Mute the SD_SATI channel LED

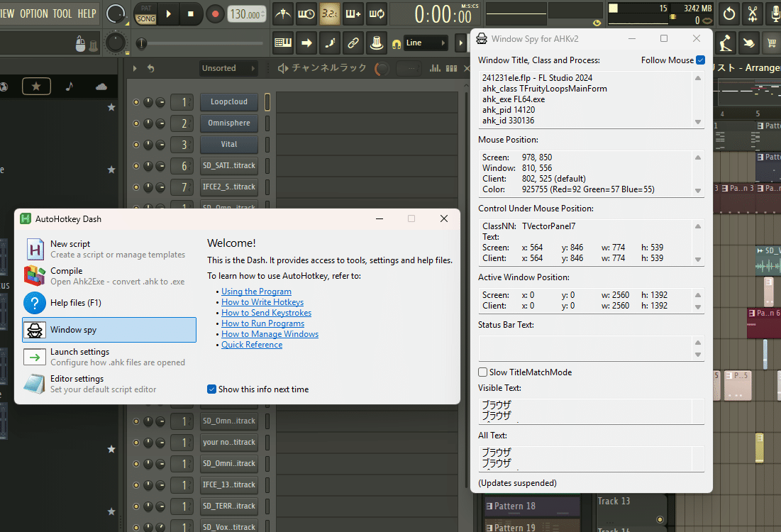136,166
